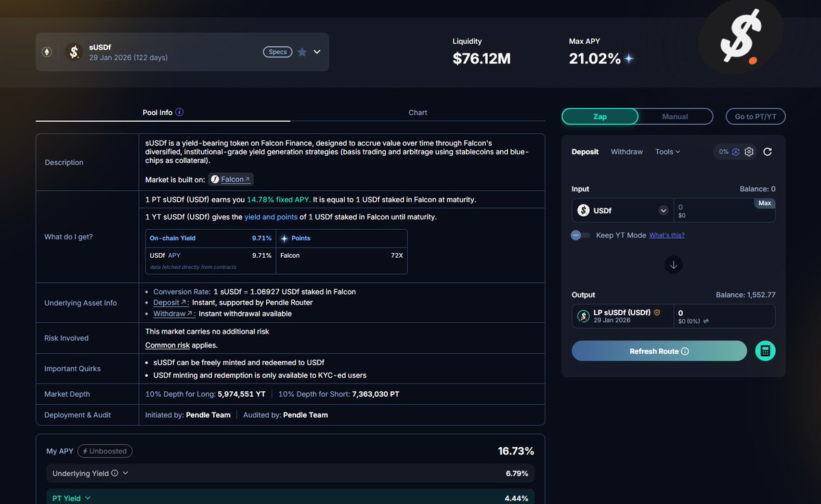Click the star favorite icon for sUSDf
Viewport: 821px width, 504px height.
tap(302, 52)
